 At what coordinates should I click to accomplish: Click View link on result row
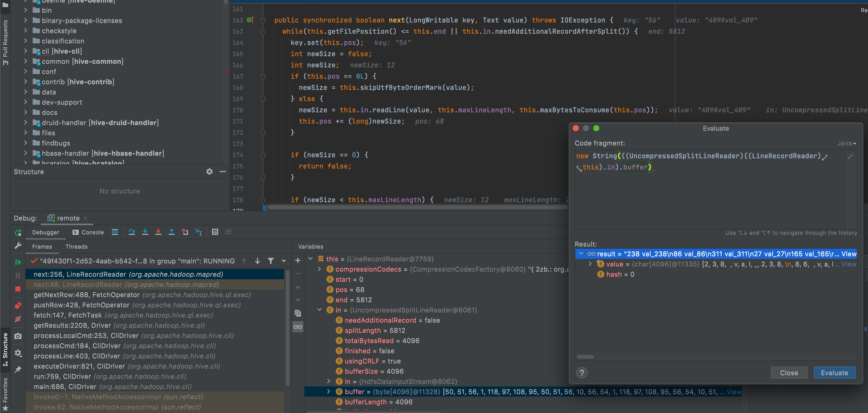point(849,254)
